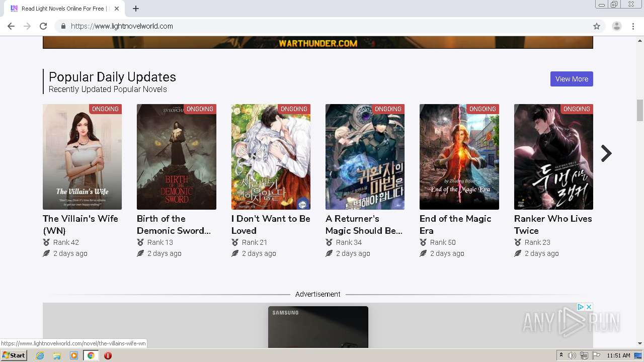Reload the page with refresh icon

pos(43,26)
